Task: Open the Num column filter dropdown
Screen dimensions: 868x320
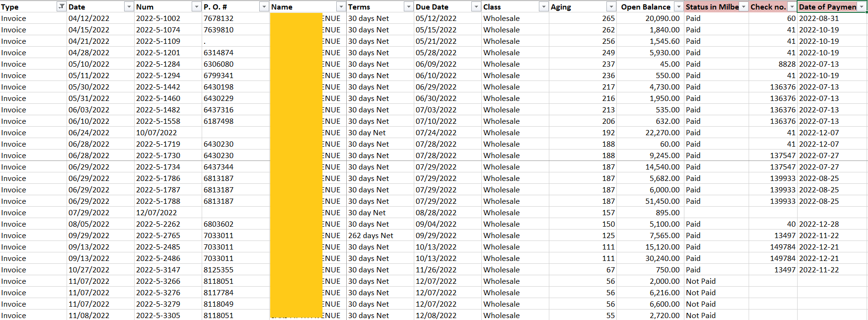Action: pyautogui.click(x=196, y=7)
